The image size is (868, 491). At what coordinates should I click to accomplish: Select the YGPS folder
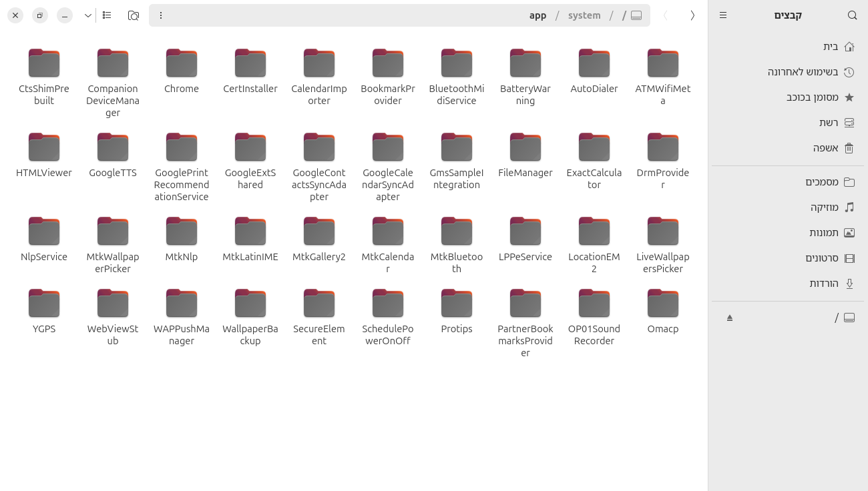[x=44, y=311]
